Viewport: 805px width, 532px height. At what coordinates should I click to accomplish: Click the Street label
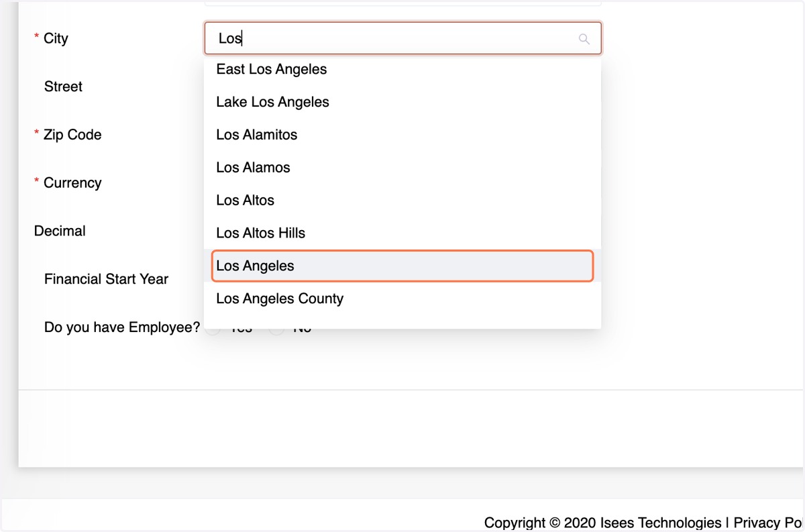pyautogui.click(x=63, y=87)
